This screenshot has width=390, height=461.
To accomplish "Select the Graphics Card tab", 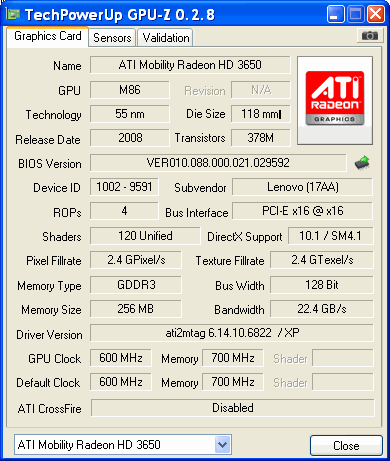I will pos(48,36).
